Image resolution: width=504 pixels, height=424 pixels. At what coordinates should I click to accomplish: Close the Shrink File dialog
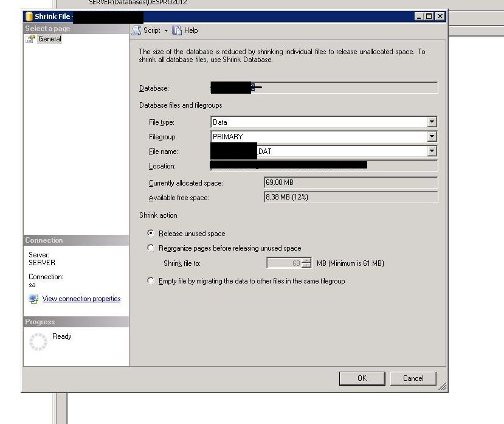(x=440, y=16)
